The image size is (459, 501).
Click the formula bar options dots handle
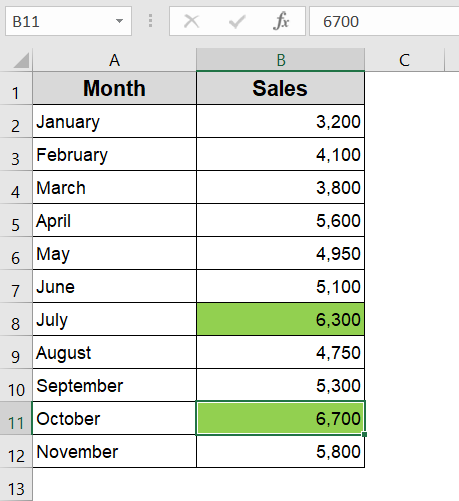[x=151, y=21]
